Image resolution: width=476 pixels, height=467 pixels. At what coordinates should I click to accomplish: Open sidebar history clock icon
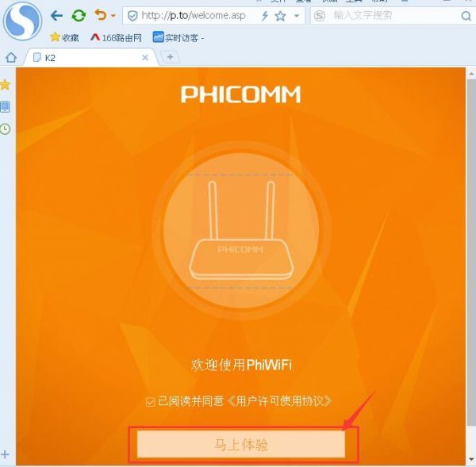point(6,129)
